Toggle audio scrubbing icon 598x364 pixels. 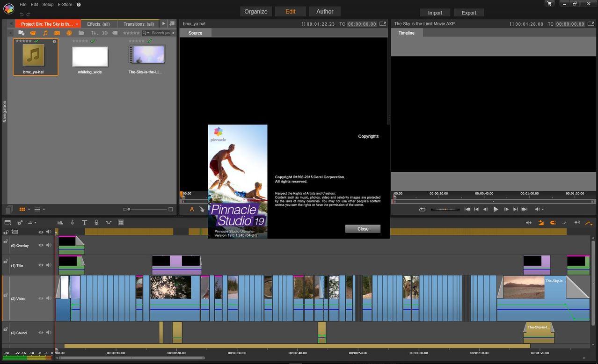[x=577, y=223]
